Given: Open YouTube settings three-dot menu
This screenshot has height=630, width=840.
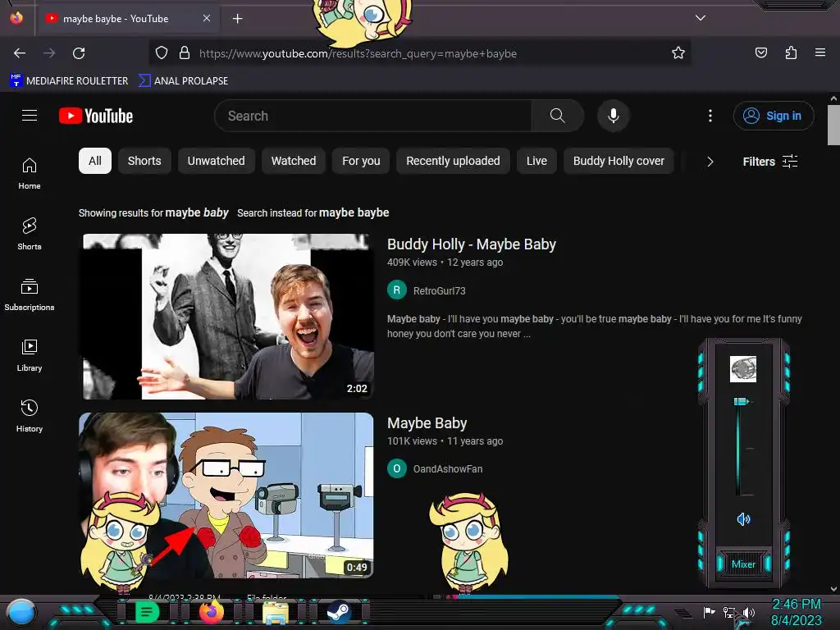Looking at the screenshot, I should 710,116.
